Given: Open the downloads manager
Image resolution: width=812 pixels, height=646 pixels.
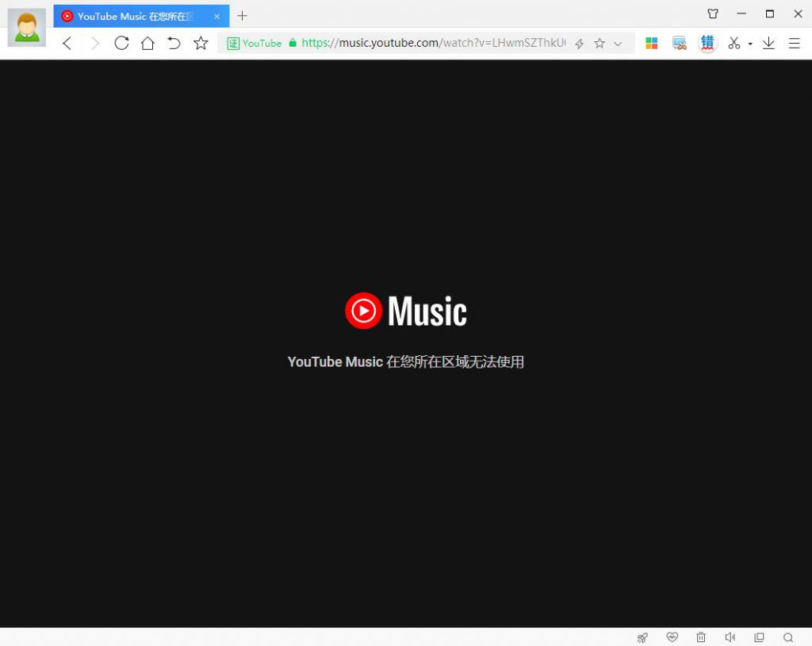Looking at the screenshot, I should point(768,43).
